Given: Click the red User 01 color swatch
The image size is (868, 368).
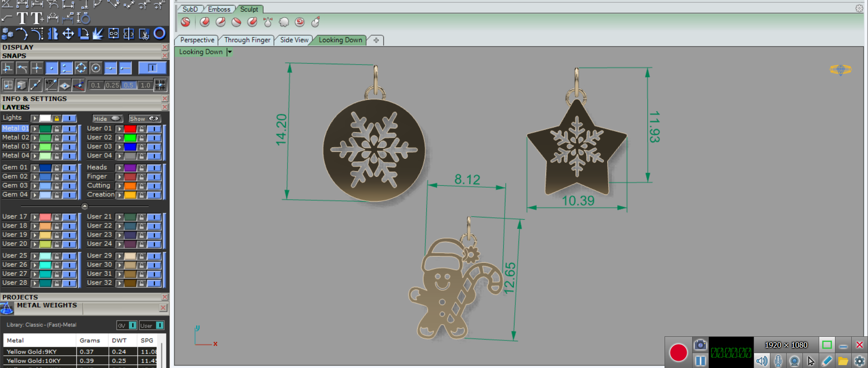Looking at the screenshot, I should pyautogui.click(x=130, y=129).
